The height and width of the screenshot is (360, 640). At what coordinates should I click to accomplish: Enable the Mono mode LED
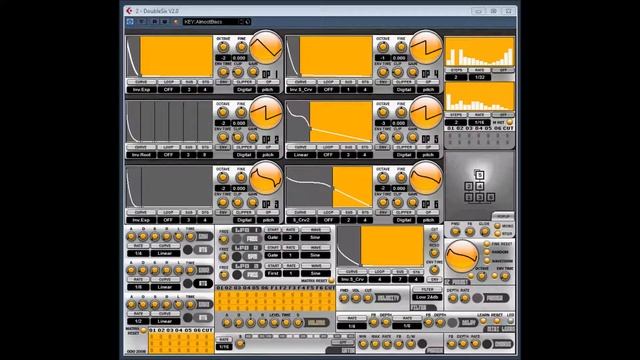pos(497,226)
